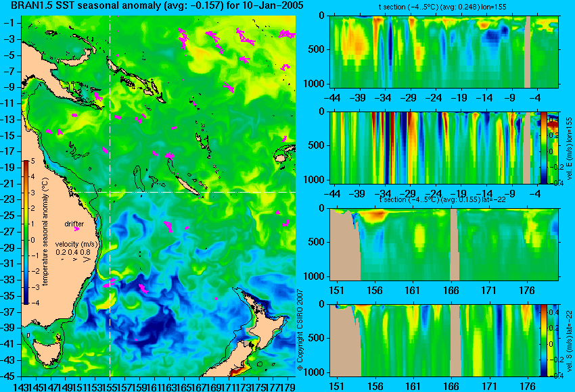Click the '143' label on the map longitude axis
This screenshot has width=575, height=392.
(20, 386)
